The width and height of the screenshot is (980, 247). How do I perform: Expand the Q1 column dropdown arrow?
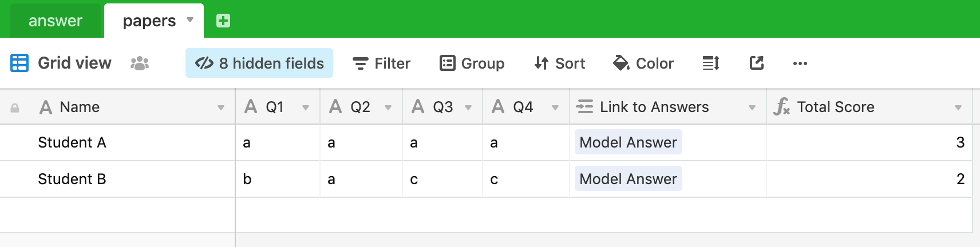point(306,107)
